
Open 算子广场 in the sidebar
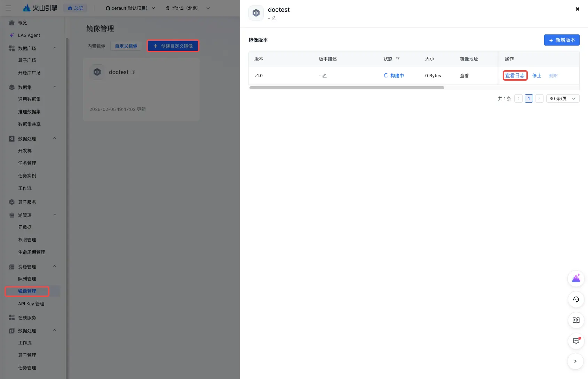coord(27,60)
